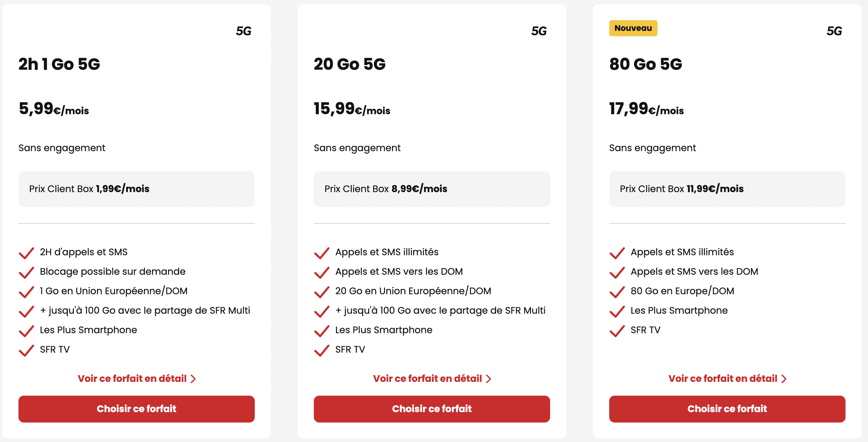Viewport: 868px width, 442px height.
Task: Click the "Prix Client Box 11,99€/mois" banner
Action: point(727,189)
